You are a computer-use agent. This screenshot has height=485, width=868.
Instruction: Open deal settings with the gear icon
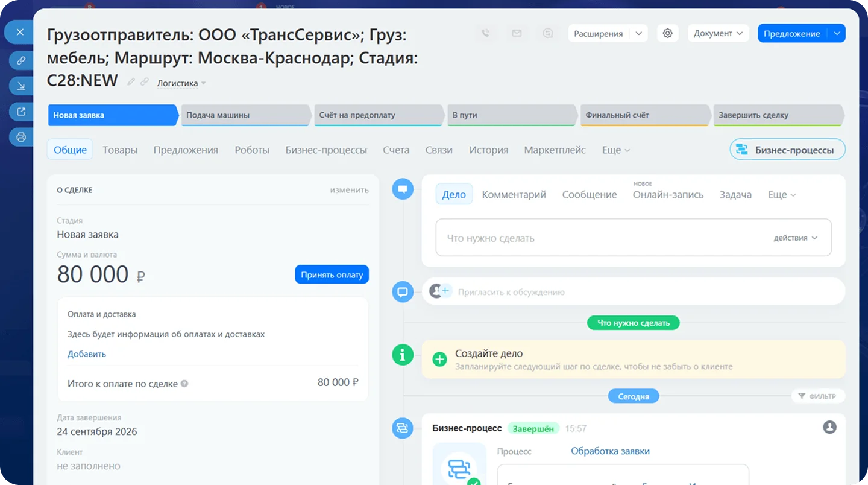pos(667,34)
